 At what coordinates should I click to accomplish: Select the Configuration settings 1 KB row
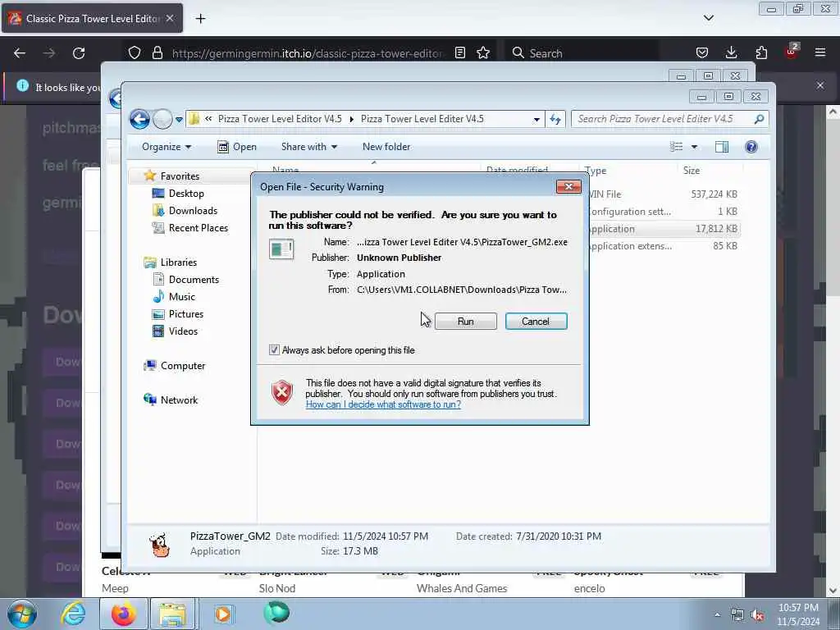point(664,212)
